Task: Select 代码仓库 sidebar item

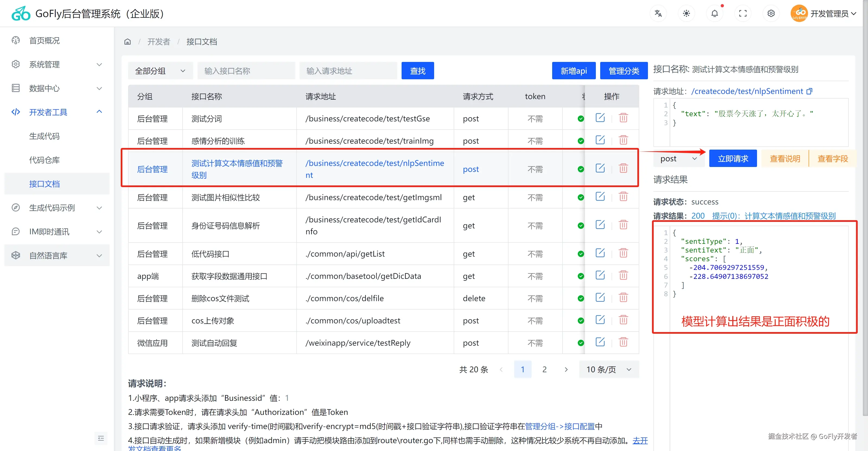Action: coord(44,160)
